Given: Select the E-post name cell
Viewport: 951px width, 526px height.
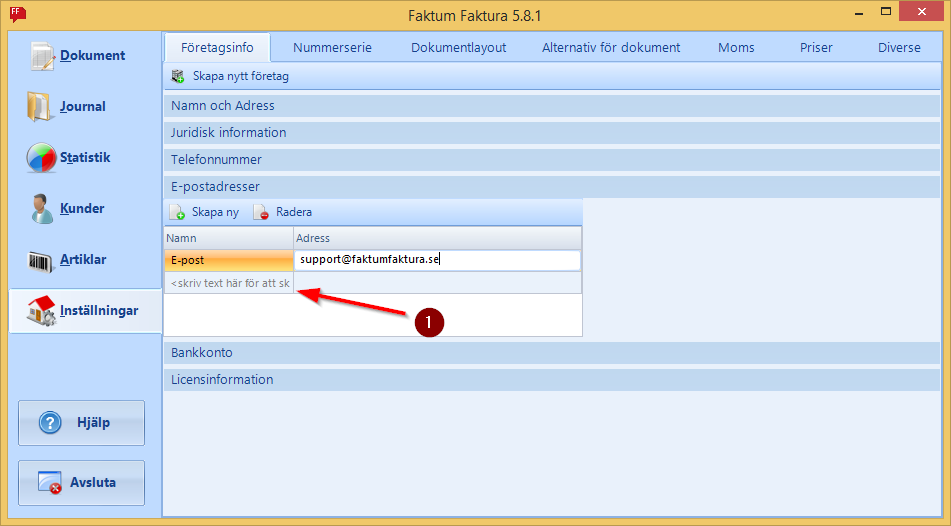Looking at the screenshot, I should [x=229, y=260].
